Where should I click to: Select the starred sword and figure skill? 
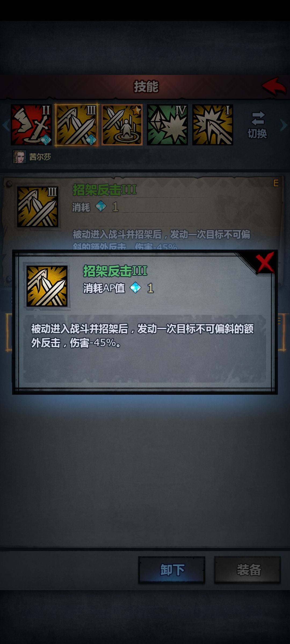click(122, 125)
